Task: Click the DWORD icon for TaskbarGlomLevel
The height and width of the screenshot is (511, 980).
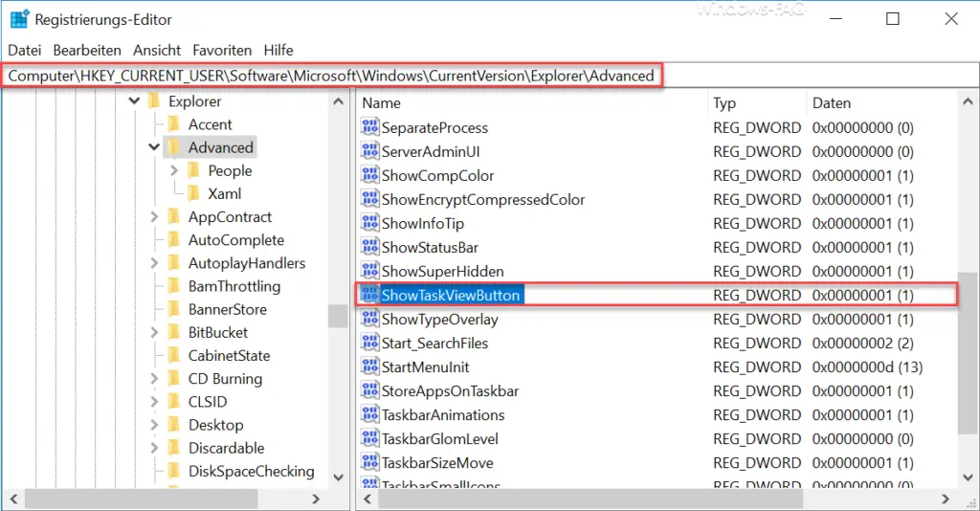Action: [x=369, y=438]
